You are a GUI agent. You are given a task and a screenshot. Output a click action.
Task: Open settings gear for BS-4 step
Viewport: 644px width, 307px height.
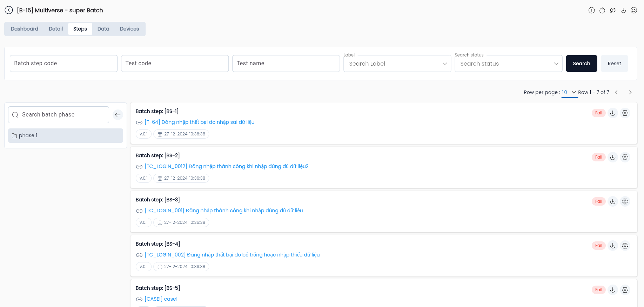(x=625, y=246)
